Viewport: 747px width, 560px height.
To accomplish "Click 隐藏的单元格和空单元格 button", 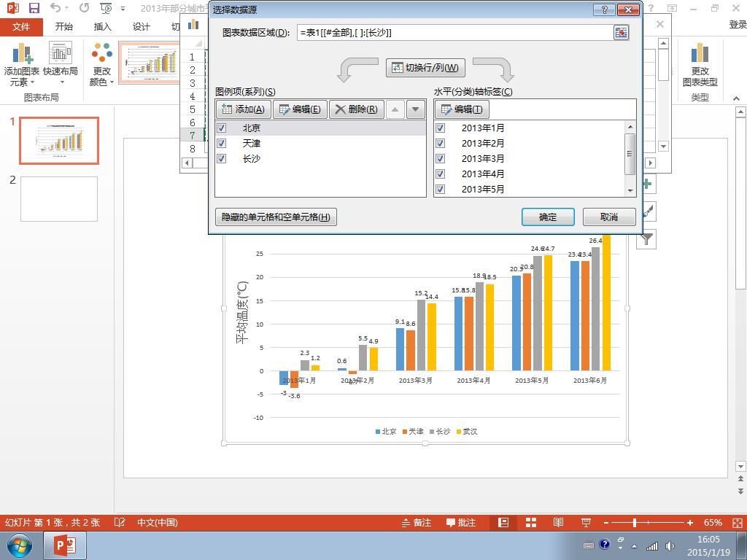I will [x=276, y=217].
